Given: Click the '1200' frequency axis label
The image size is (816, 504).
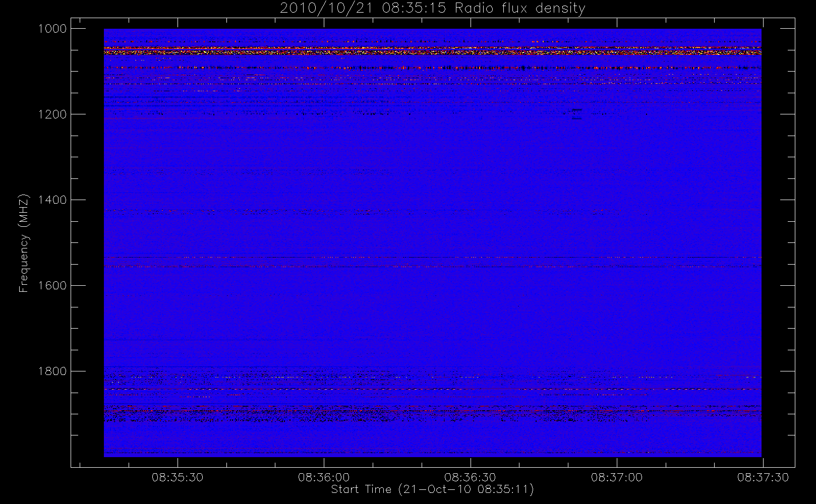Looking at the screenshot, I should pyautogui.click(x=52, y=114).
